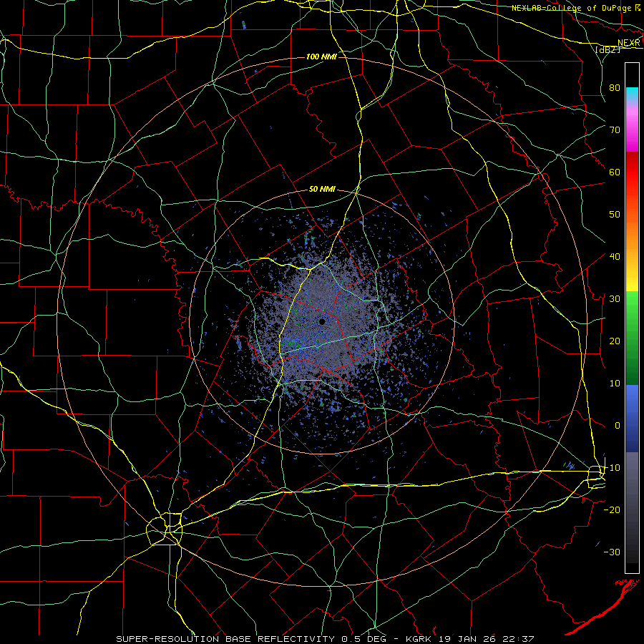This screenshot has height=644, width=644.
Task: Click the NEXR label above the color scale
Action: pyautogui.click(x=629, y=43)
